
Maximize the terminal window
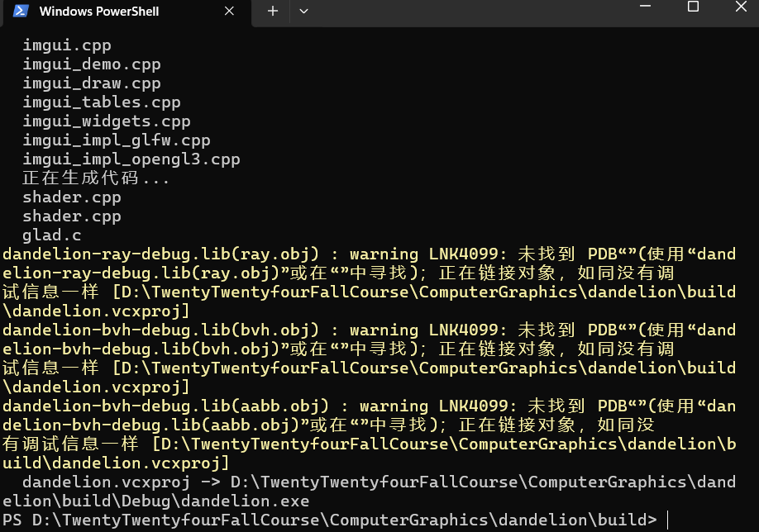coord(693,7)
